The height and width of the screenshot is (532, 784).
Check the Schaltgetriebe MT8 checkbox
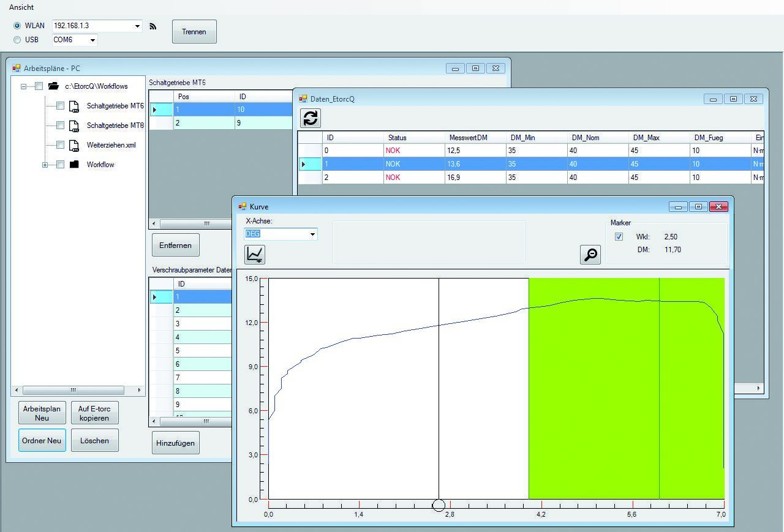click(x=60, y=126)
